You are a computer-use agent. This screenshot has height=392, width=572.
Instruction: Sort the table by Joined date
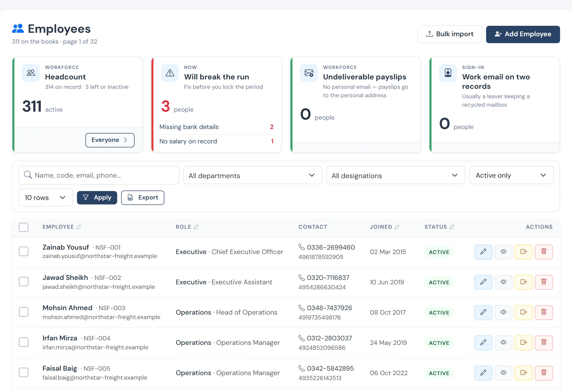click(x=397, y=227)
